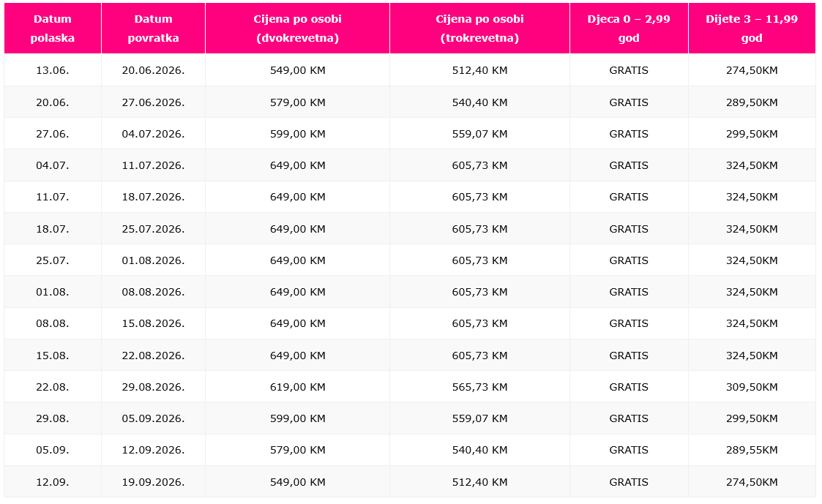
Task: Click the "Datum povratka" column header
Action: click(153, 29)
